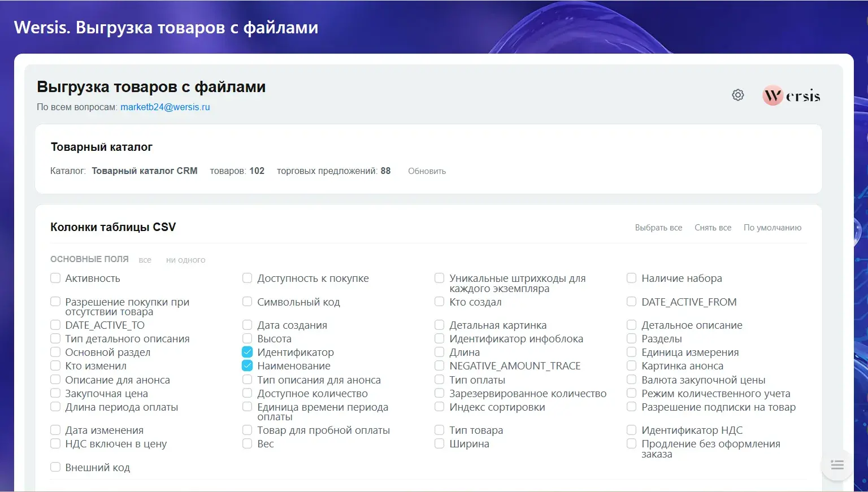This screenshot has height=492, width=868.
Task: Click the Wersis logo
Action: pyautogui.click(x=791, y=95)
